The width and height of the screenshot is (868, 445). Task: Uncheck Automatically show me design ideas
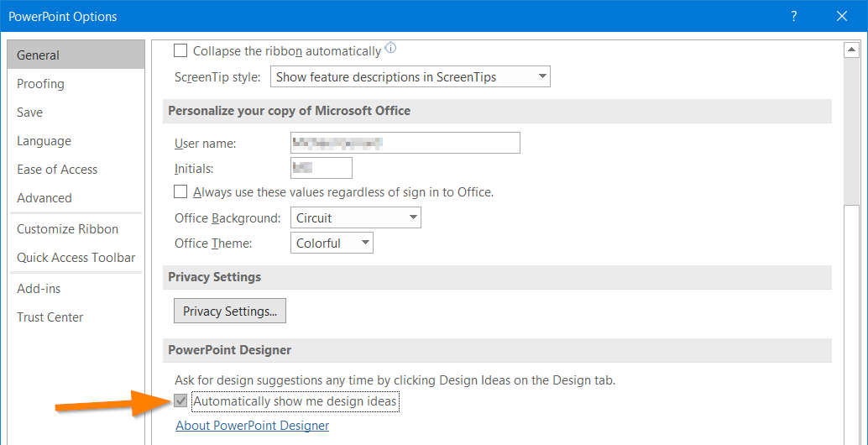180,401
